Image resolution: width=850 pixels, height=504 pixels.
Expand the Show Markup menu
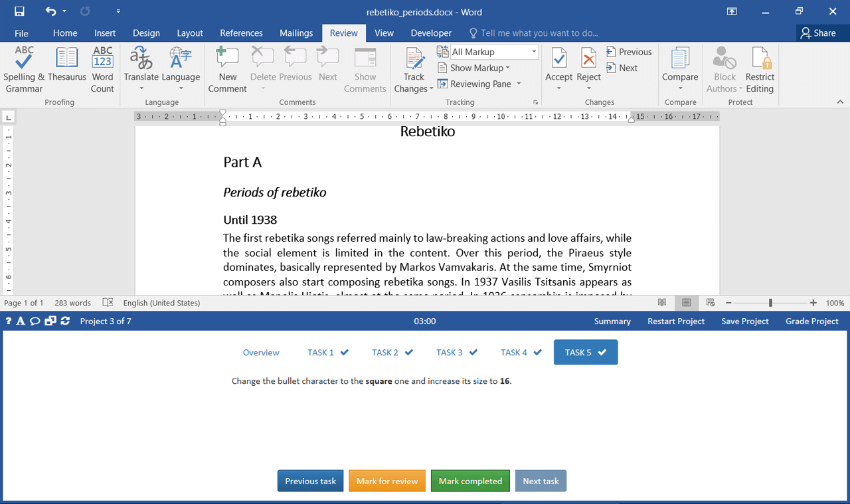coord(474,68)
